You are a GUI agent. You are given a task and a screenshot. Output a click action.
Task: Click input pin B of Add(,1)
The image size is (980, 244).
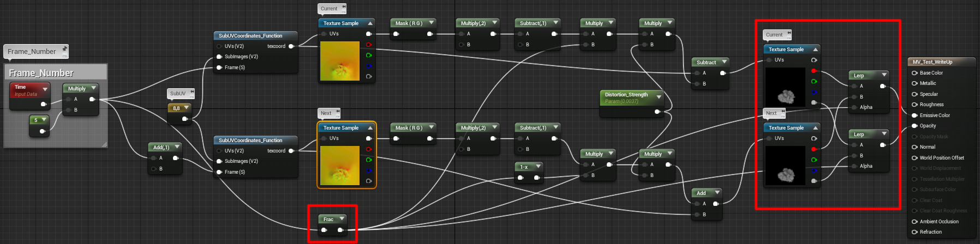[x=153, y=169]
